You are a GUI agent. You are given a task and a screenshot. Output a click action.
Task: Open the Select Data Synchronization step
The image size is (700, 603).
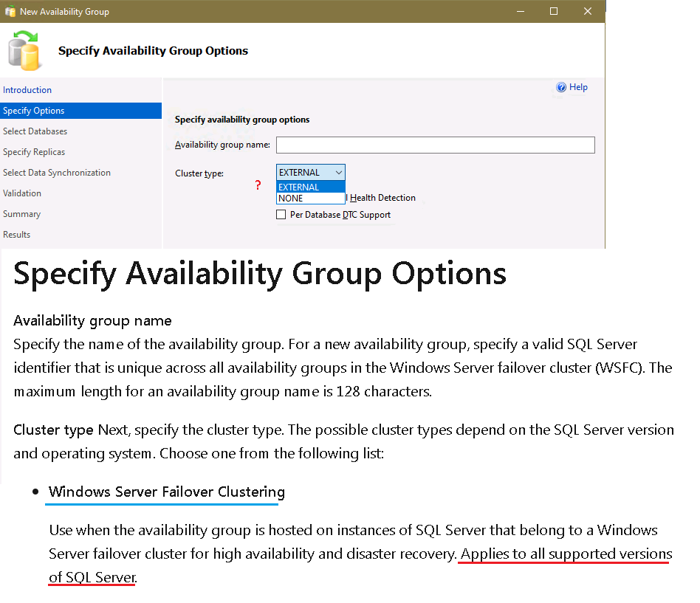tap(57, 173)
